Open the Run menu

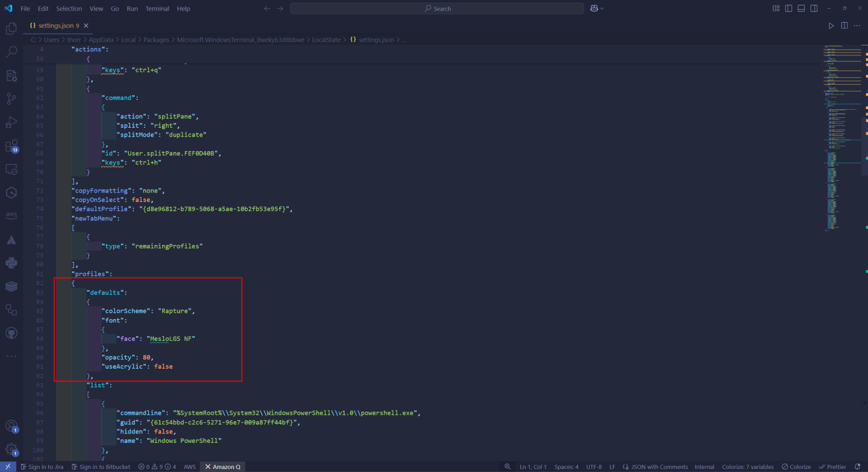(132, 9)
